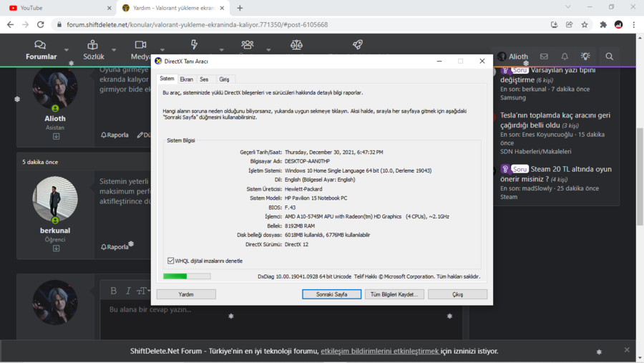644x363 pixels.
Task: Click Italic formatting in reply editor
Action: coord(128,291)
